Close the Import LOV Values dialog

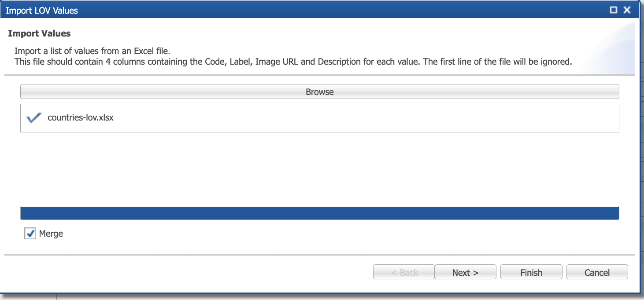pos(627,10)
